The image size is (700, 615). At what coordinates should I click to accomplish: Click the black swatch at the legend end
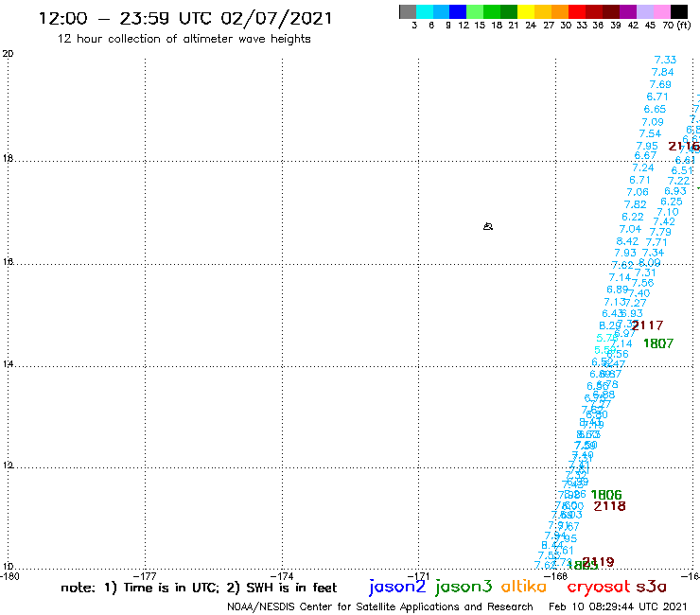click(x=678, y=11)
